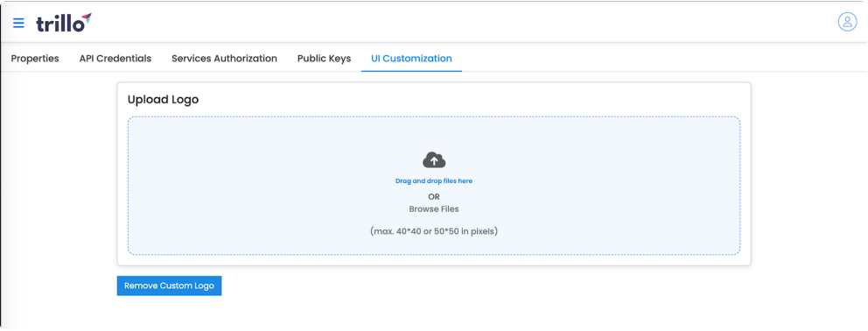Click the '(max. 40*40 or 50*50 in pixels)' note

(434, 231)
